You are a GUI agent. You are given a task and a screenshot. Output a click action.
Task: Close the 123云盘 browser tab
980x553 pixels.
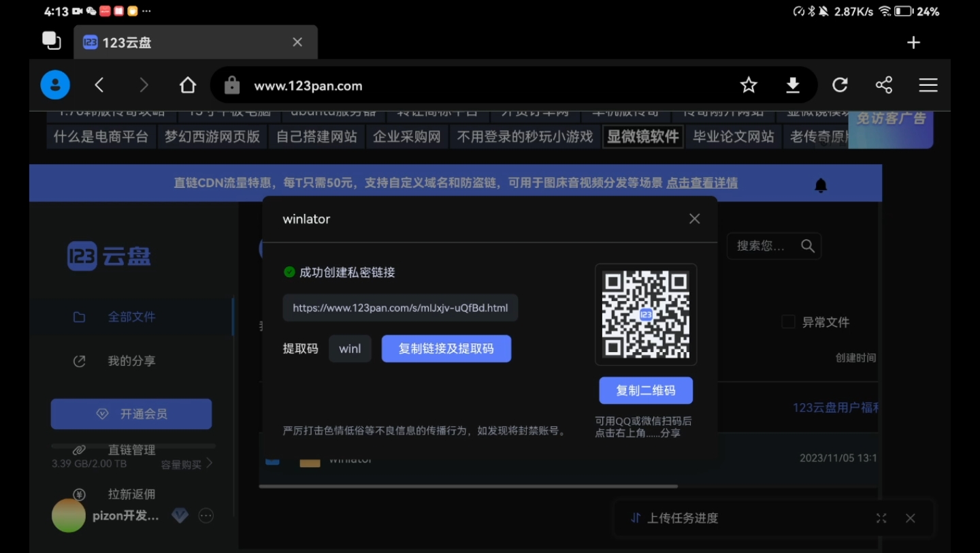pyautogui.click(x=297, y=42)
